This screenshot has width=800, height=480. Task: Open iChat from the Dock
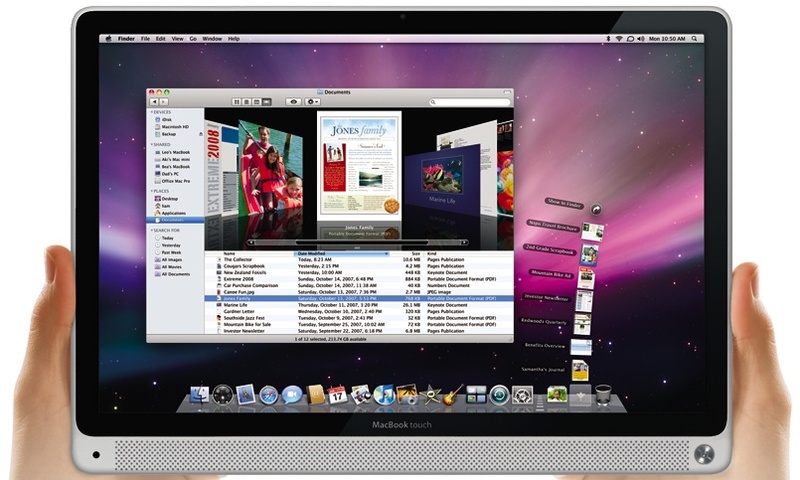point(292,395)
